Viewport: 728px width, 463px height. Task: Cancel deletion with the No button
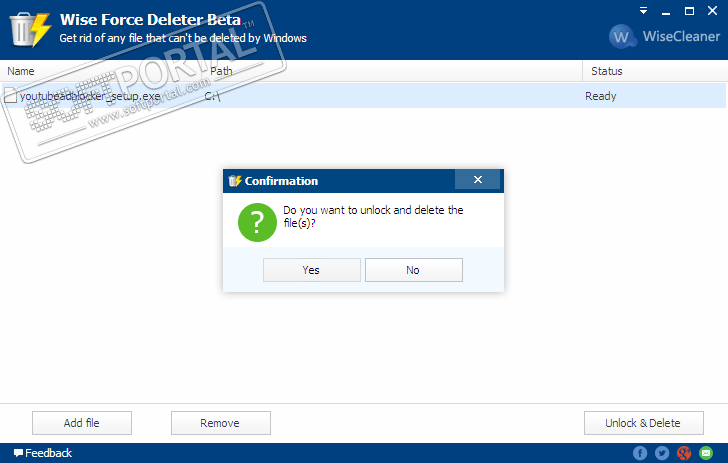point(414,270)
